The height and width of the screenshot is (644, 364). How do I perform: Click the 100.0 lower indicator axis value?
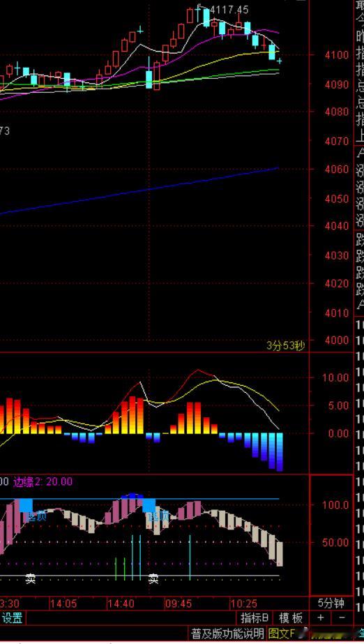tap(335, 504)
